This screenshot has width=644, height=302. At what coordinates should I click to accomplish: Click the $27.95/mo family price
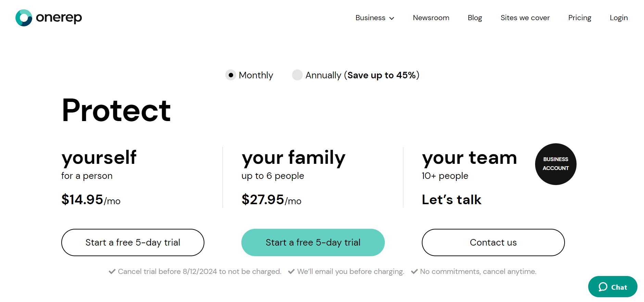tap(271, 200)
